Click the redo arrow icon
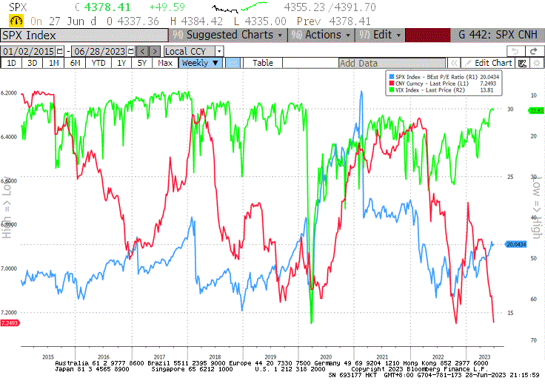The image size is (545, 392). tap(534, 51)
